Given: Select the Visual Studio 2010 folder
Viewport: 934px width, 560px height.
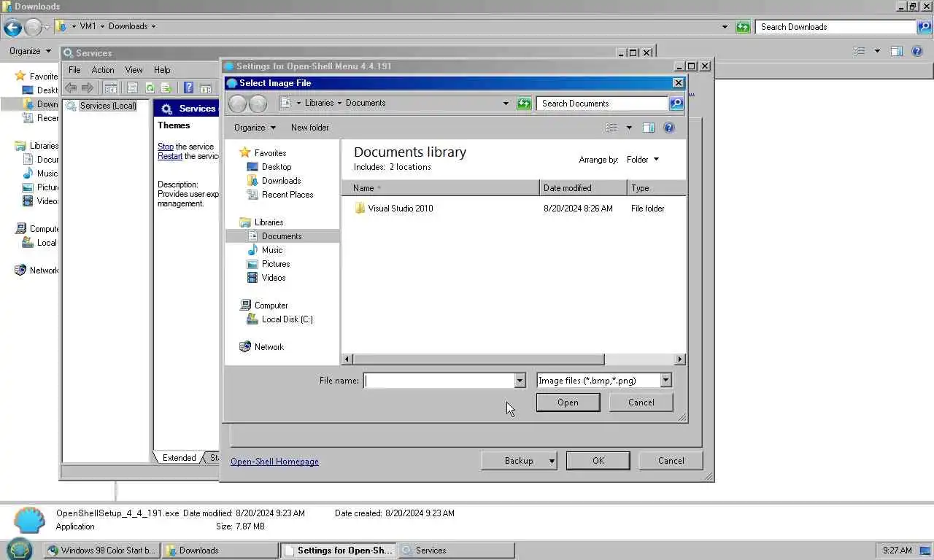Looking at the screenshot, I should (400, 209).
